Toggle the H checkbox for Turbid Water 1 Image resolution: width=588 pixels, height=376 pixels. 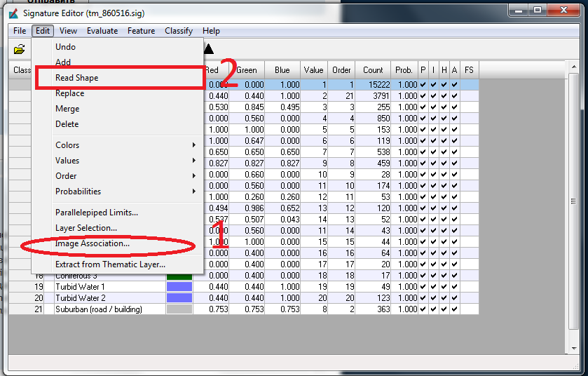pos(444,287)
